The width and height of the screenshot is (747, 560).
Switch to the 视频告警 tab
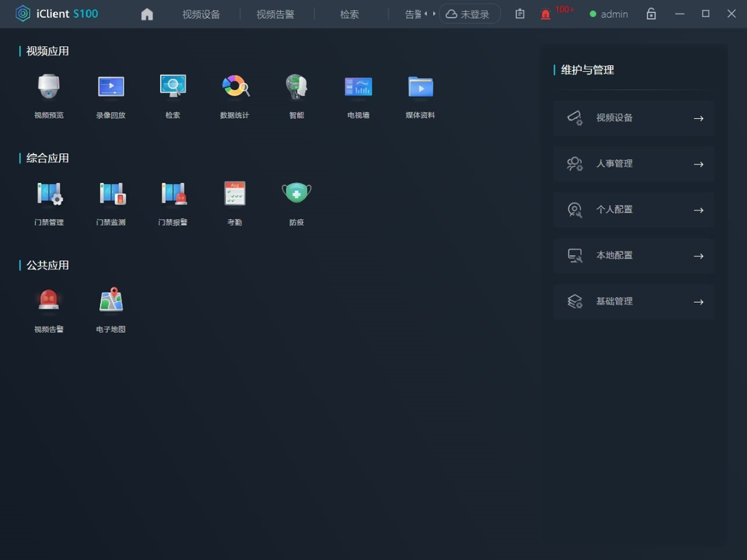275,14
